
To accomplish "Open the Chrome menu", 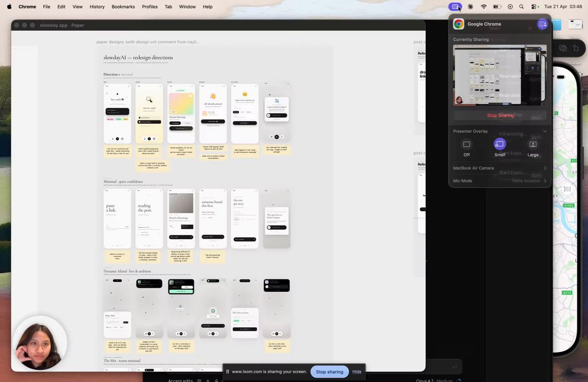I will point(28,7).
